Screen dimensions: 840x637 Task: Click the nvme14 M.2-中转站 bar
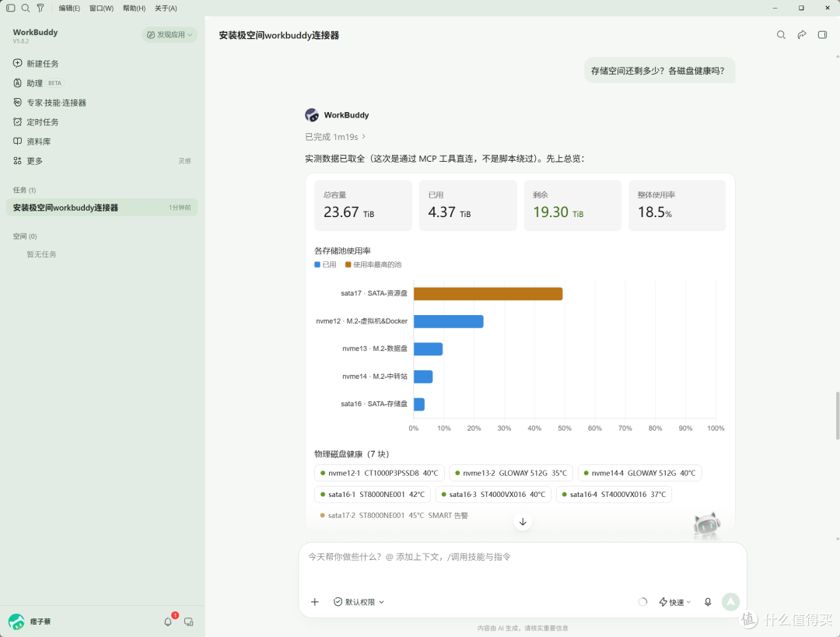tap(423, 376)
